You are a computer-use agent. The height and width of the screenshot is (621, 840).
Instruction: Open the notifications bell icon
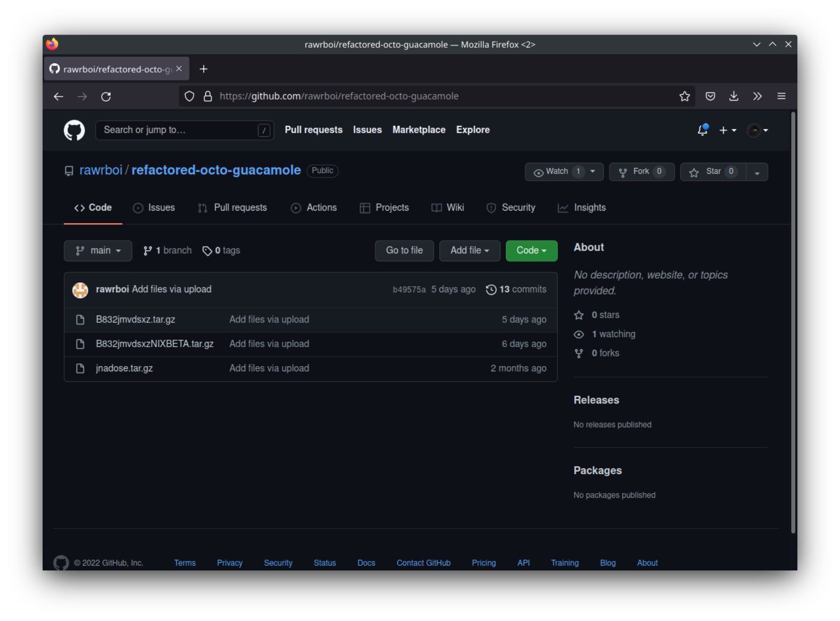pos(703,130)
